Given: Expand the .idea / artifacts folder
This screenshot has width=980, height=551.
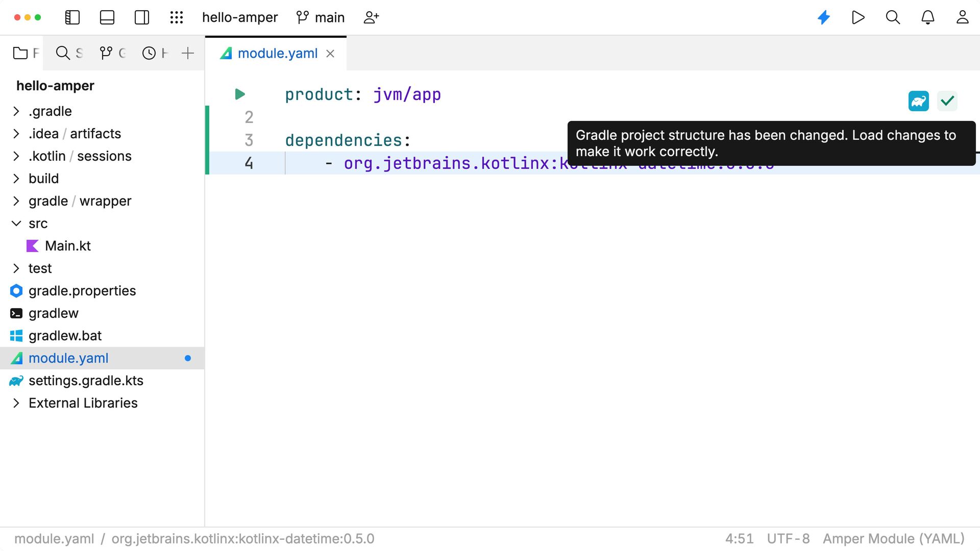Looking at the screenshot, I should coord(16,134).
